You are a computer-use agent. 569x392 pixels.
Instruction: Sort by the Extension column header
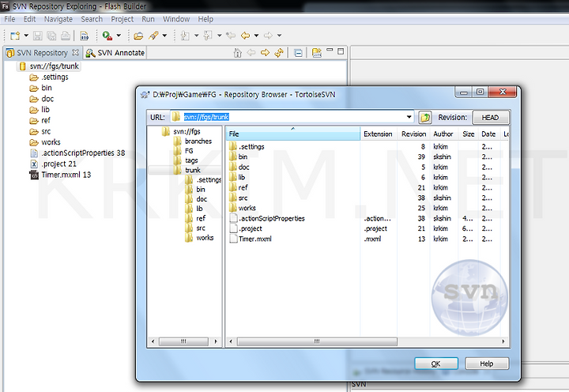pos(378,134)
